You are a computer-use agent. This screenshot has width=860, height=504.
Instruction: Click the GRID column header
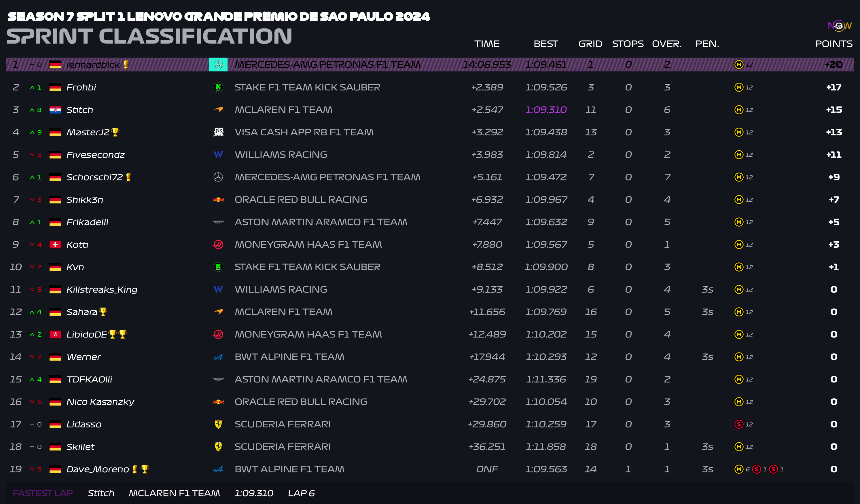[590, 44]
